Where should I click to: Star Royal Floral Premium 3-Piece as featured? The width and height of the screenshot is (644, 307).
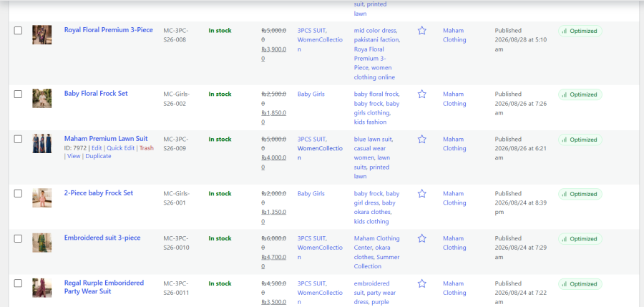tap(421, 30)
